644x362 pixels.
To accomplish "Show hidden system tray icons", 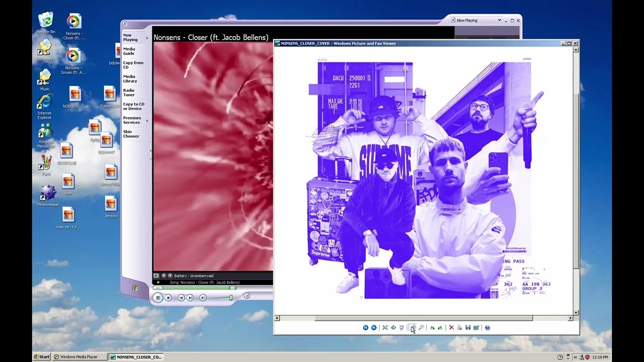I will [x=575, y=357].
